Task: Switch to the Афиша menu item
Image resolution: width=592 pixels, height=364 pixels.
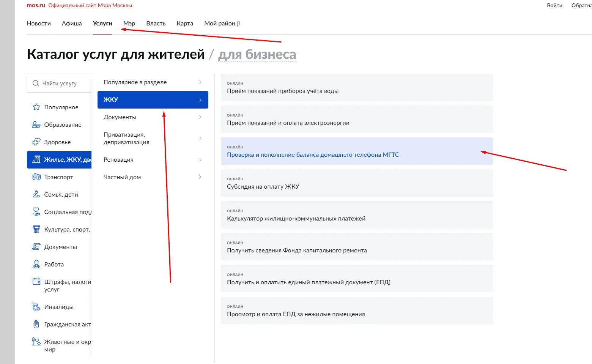Action: coord(72,23)
